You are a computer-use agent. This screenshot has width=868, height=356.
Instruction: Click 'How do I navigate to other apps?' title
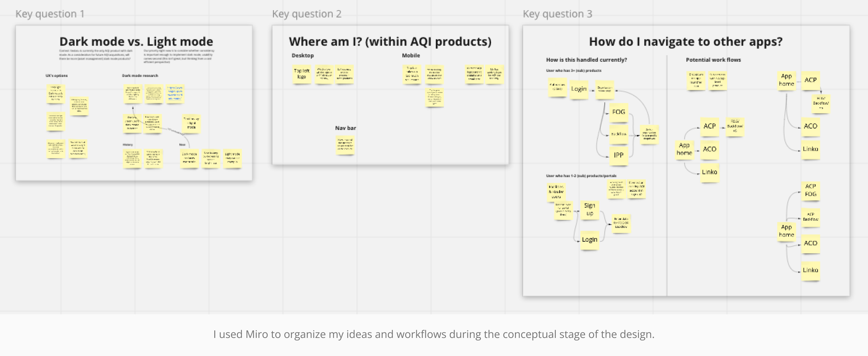pos(685,42)
